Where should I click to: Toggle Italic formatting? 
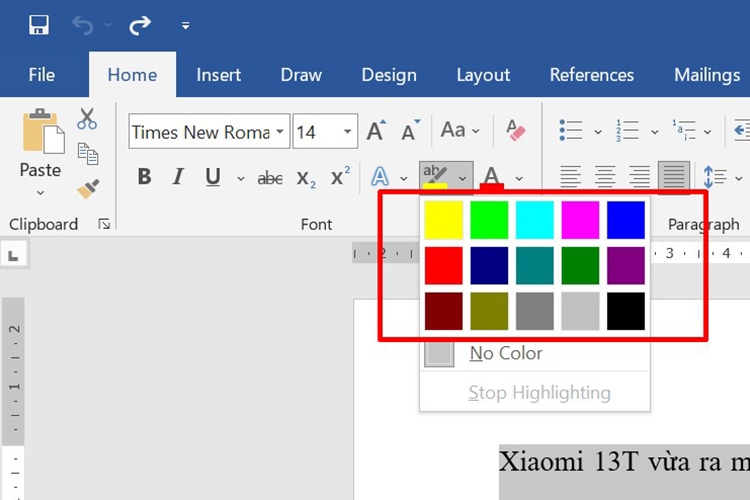(x=178, y=177)
